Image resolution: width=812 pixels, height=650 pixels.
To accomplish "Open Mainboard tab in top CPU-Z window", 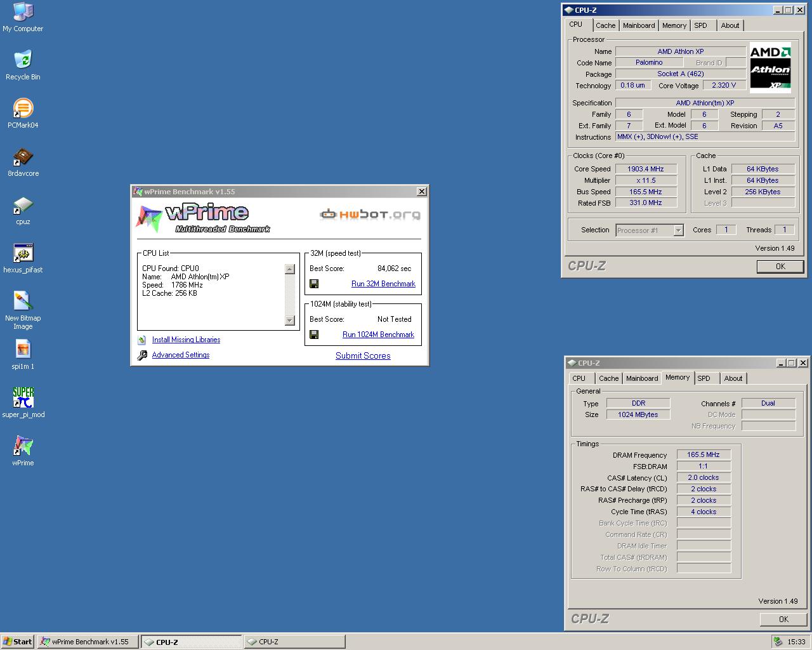I will coord(639,25).
